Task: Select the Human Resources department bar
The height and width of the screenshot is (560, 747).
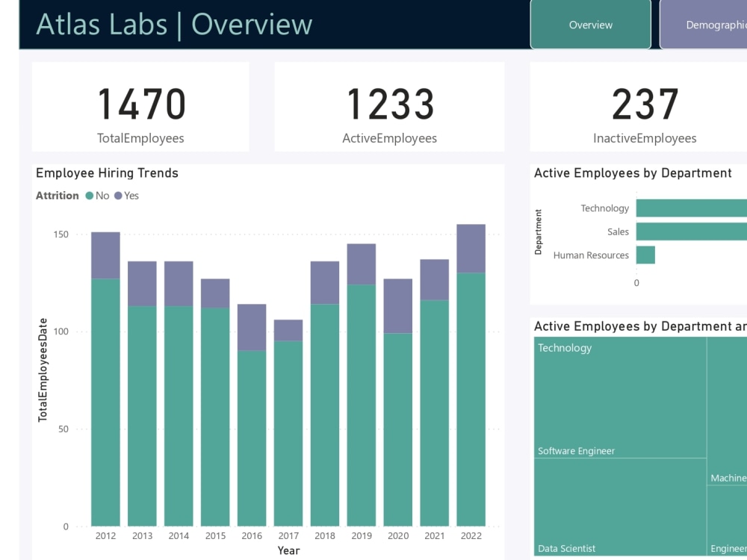Action: (x=645, y=255)
